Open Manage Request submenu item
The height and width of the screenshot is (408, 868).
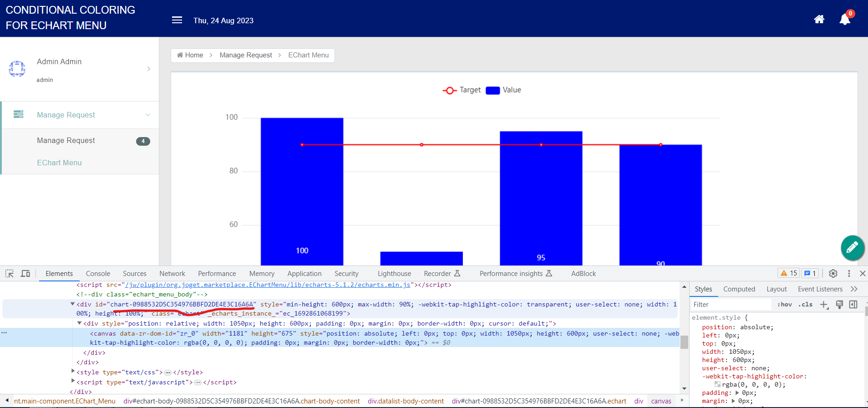(66, 140)
